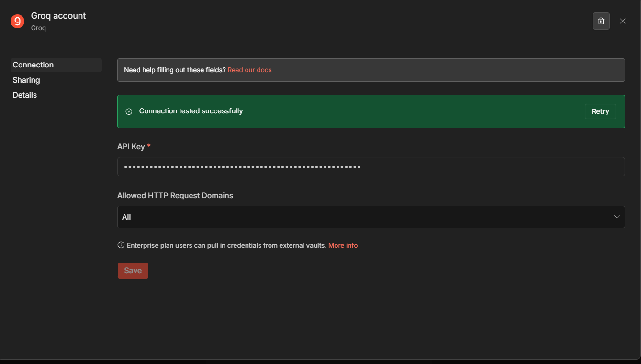Click the Groq subtitle under the title
The width and height of the screenshot is (641, 364).
pos(38,28)
